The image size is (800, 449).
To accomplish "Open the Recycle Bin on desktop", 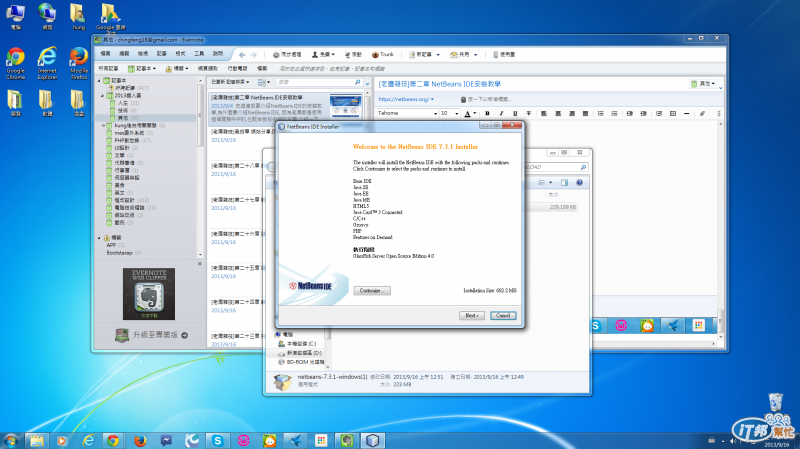I will [776, 404].
